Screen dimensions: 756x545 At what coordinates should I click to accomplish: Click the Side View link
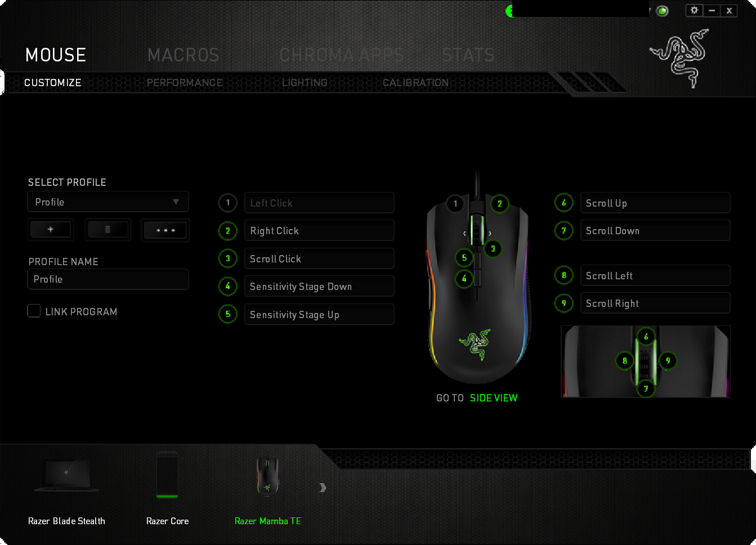coord(494,398)
